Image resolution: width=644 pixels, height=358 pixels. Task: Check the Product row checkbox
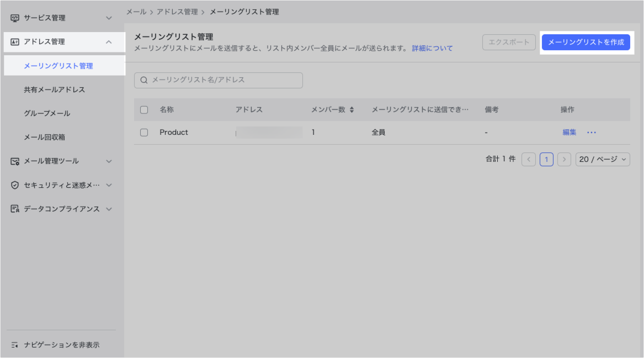coord(144,133)
